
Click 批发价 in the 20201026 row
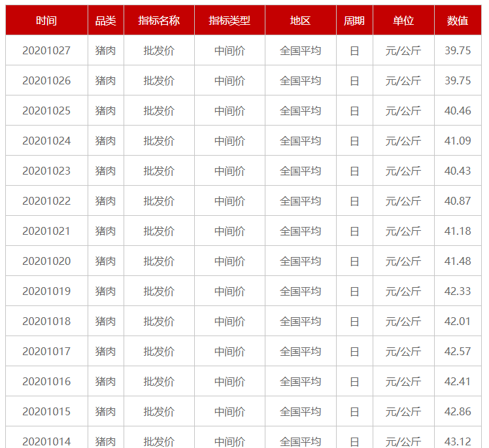click(159, 81)
